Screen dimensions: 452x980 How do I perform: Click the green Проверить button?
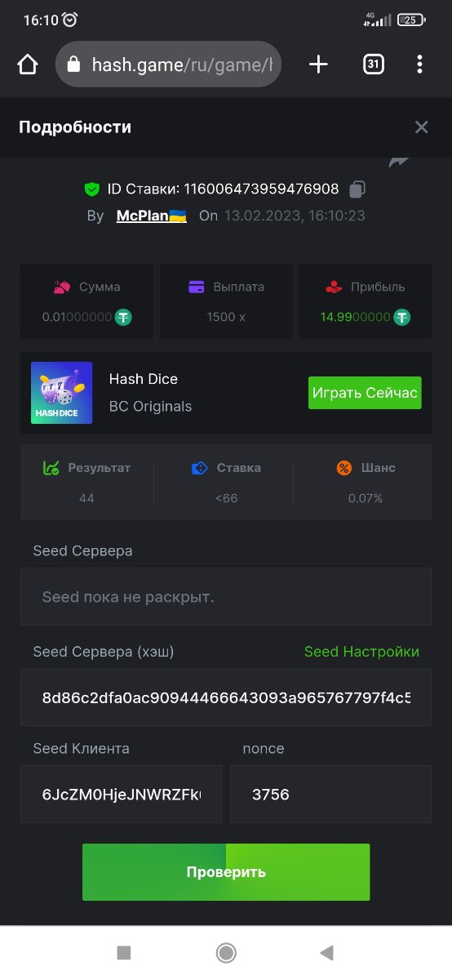pos(226,872)
